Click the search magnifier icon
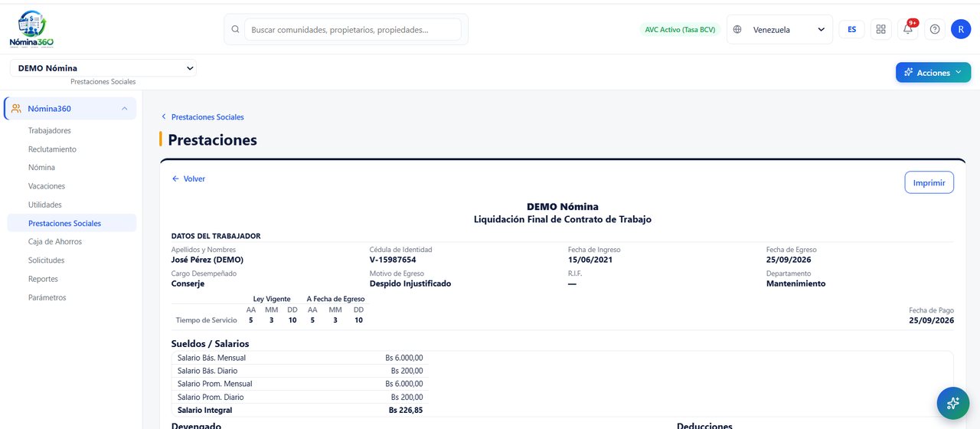Image resolution: width=980 pixels, height=429 pixels. 235,29
